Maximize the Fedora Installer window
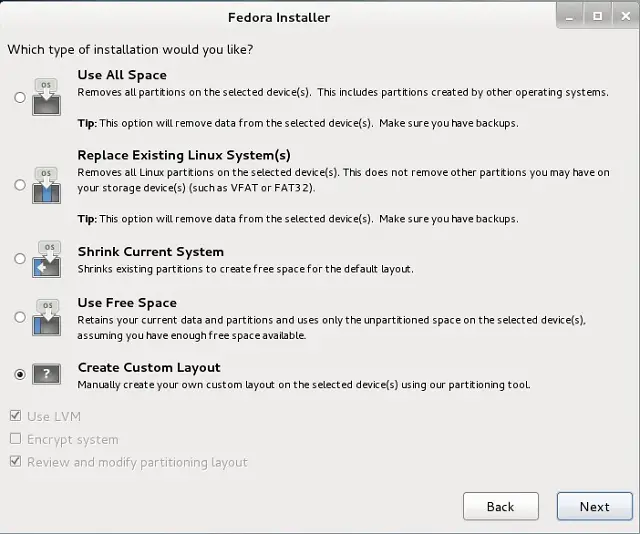The image size is (640, 534). tap(598, 16)
